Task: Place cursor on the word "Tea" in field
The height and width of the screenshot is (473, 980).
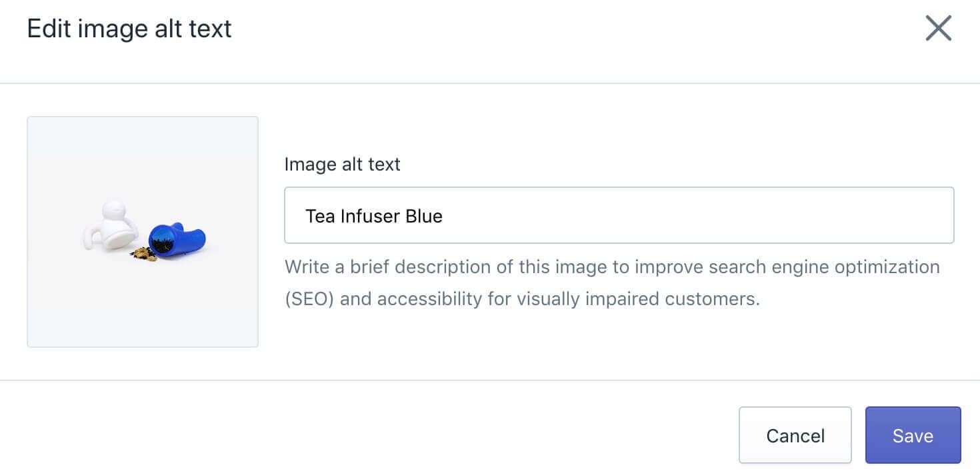Action: 319,216
